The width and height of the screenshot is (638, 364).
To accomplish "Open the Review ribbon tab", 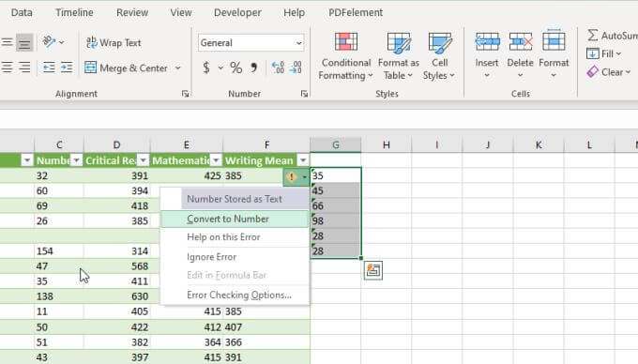I will [x=132, y=12].
